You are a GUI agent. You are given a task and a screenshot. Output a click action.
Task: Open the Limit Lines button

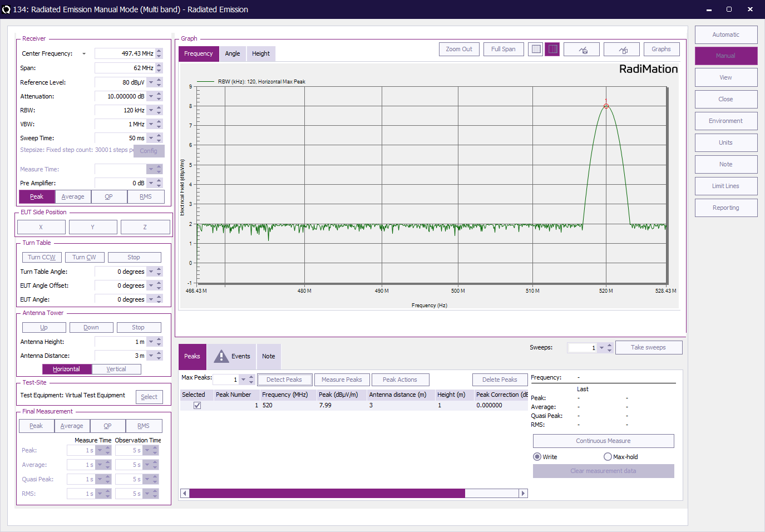(x=725, y=186)
